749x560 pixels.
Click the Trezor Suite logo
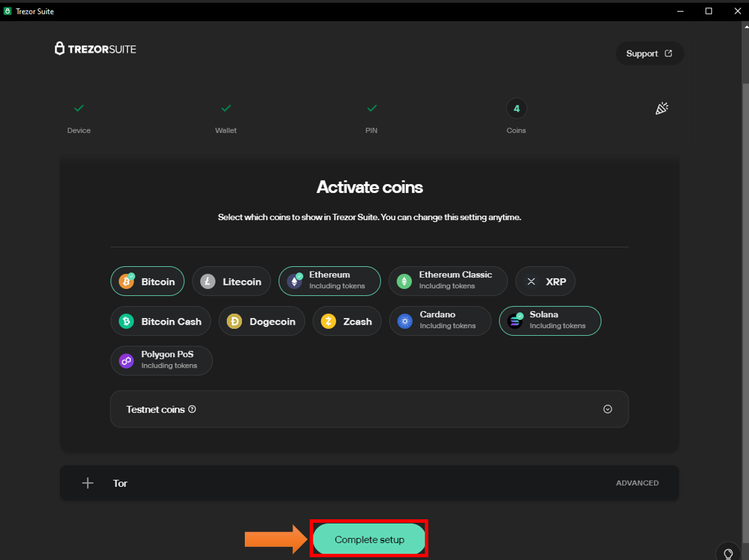[95, 49]
